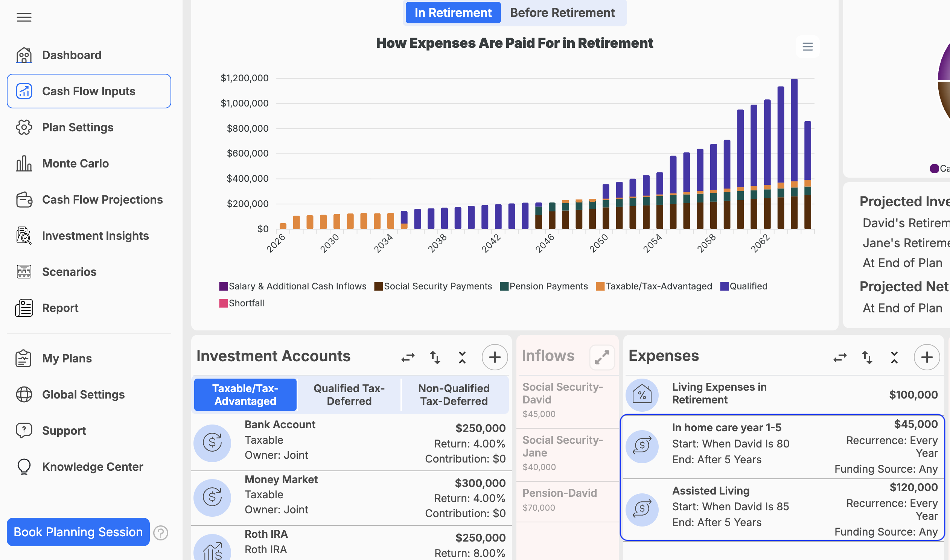Screen dimensions: 950x560
Task: Go to Monte Carlo analysis
Action: pos(89,163)
